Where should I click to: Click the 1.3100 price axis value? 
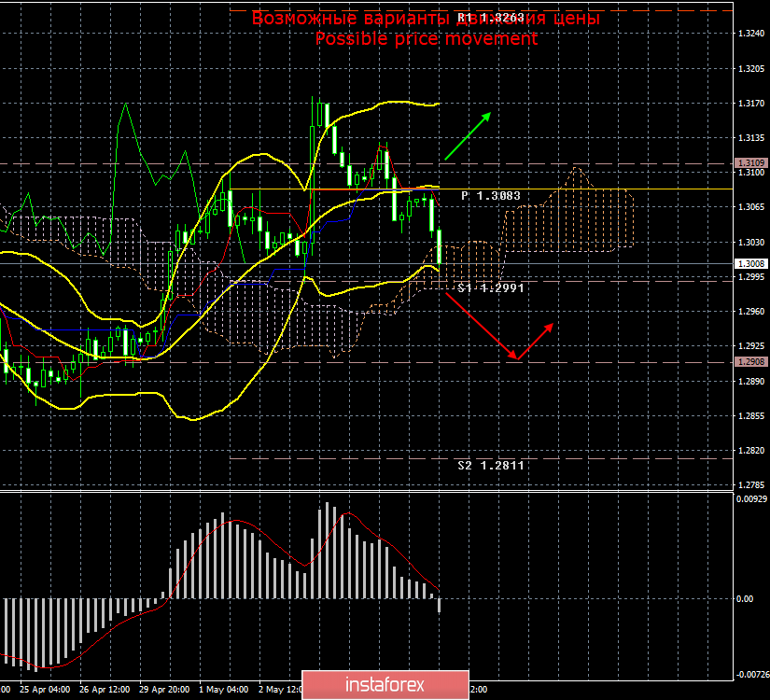tap(751, 173)
